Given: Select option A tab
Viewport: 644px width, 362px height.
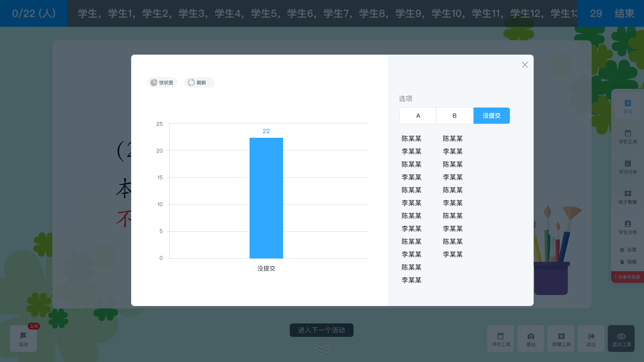Looking at the screenshot, I should point(418,116).
